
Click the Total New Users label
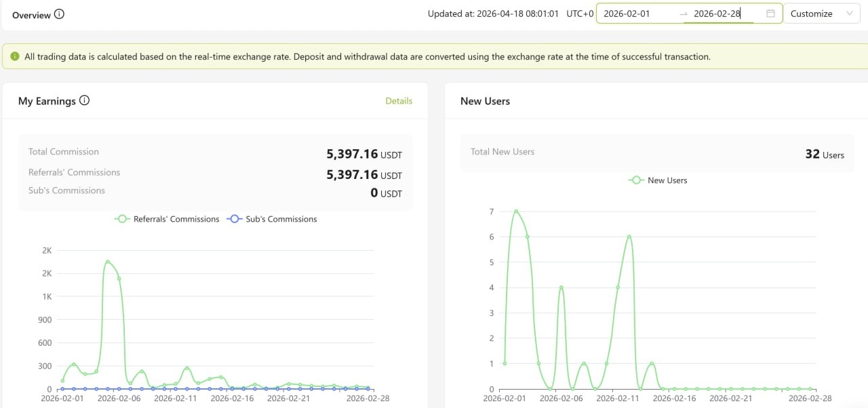(502, 152)
